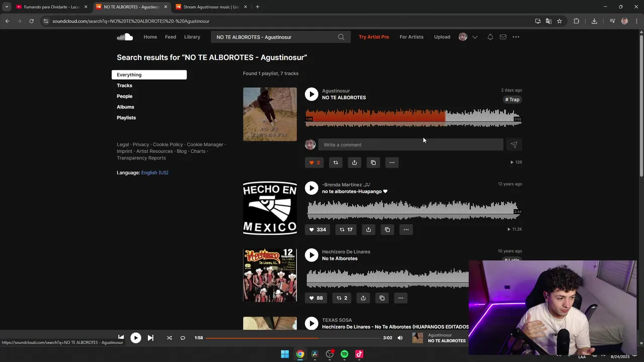Screen dimensions: 644x362
Task: Copy link of the Hechizero track
Action: click(x=382, y=298)
